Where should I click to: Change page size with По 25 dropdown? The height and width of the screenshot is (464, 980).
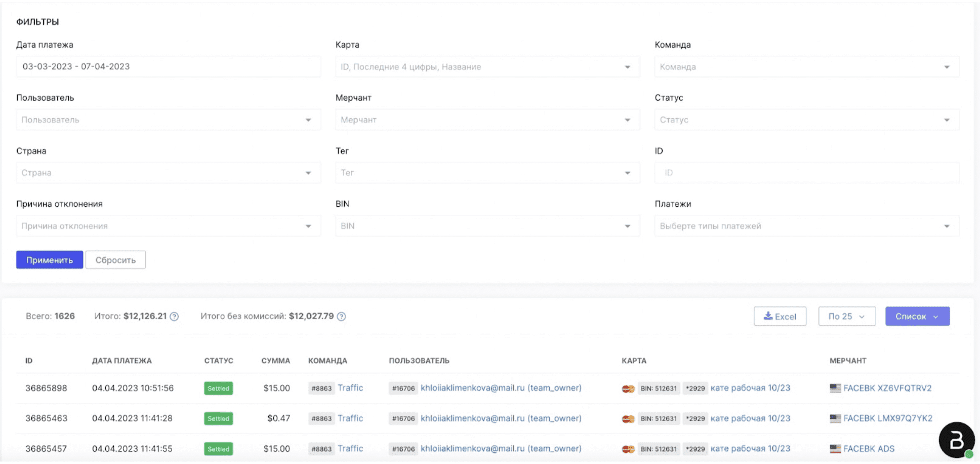click(847, 317)
